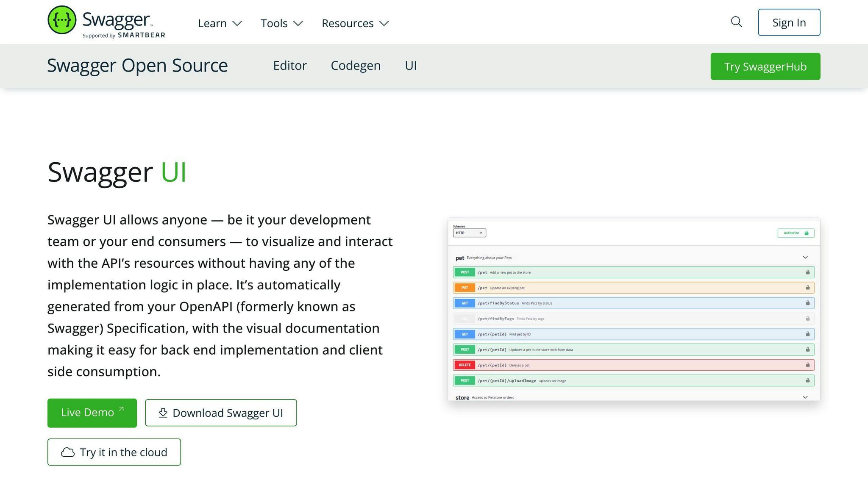
Task: Click the Sign In button
Action: point(789,22)
